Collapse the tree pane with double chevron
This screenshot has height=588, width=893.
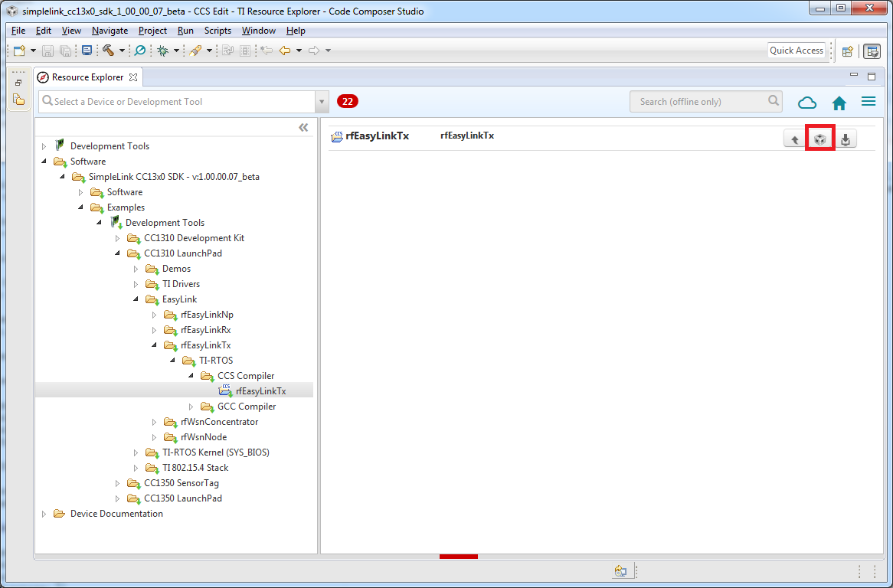pos(303,127)
